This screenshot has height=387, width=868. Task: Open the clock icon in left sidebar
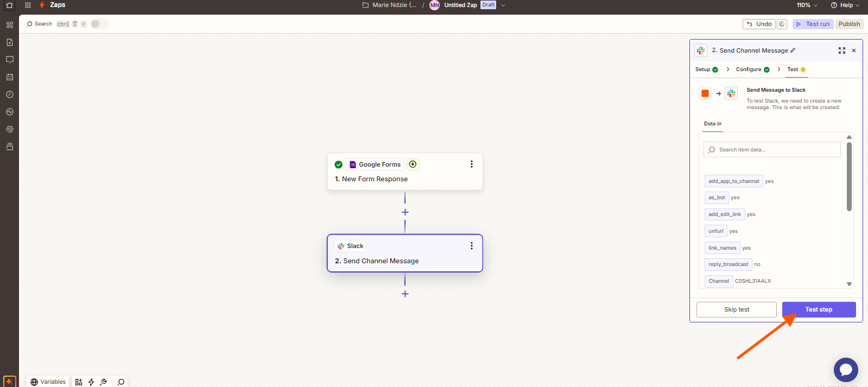pyautogui.click(x=10, y=94)
